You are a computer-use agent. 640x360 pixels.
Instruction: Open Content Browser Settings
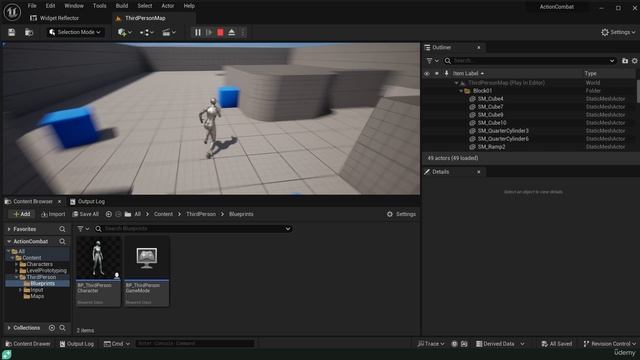pyautogui.click(x=401, y=214)
